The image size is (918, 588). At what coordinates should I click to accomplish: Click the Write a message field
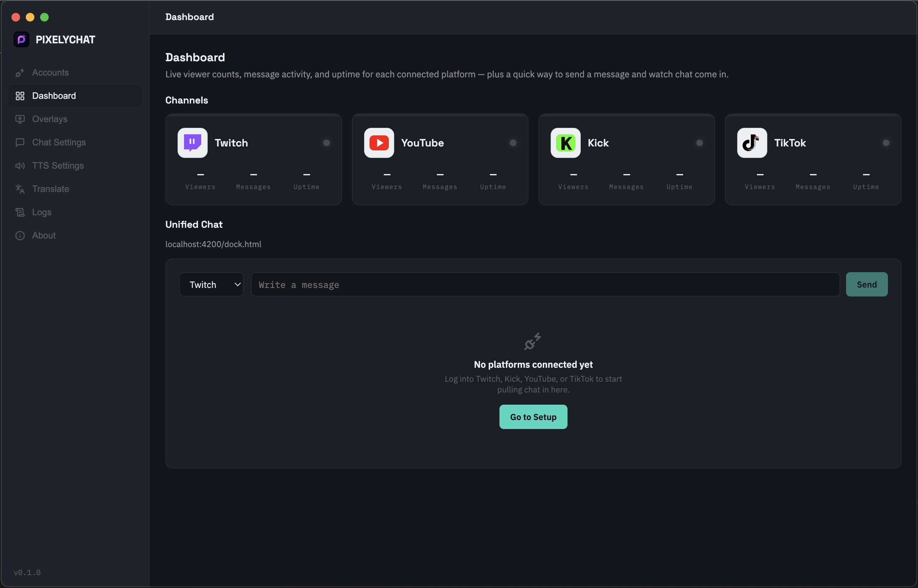point(545,284)
